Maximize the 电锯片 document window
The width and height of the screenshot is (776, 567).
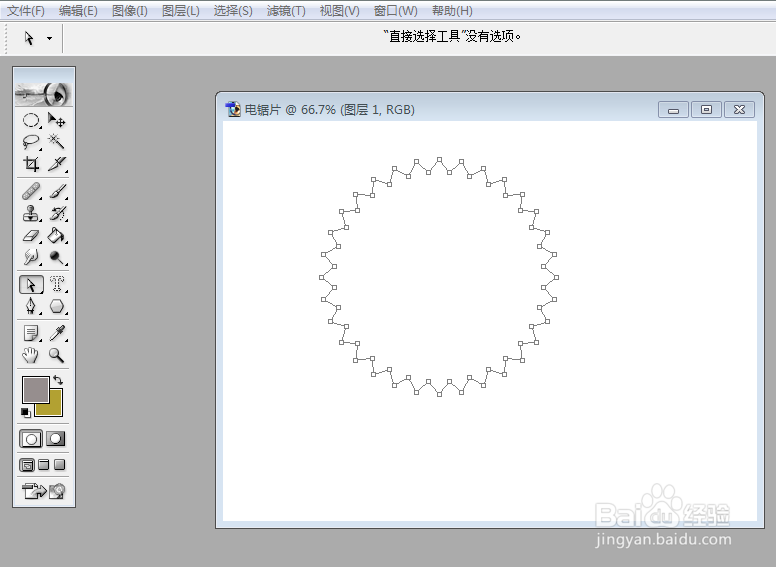706,110
